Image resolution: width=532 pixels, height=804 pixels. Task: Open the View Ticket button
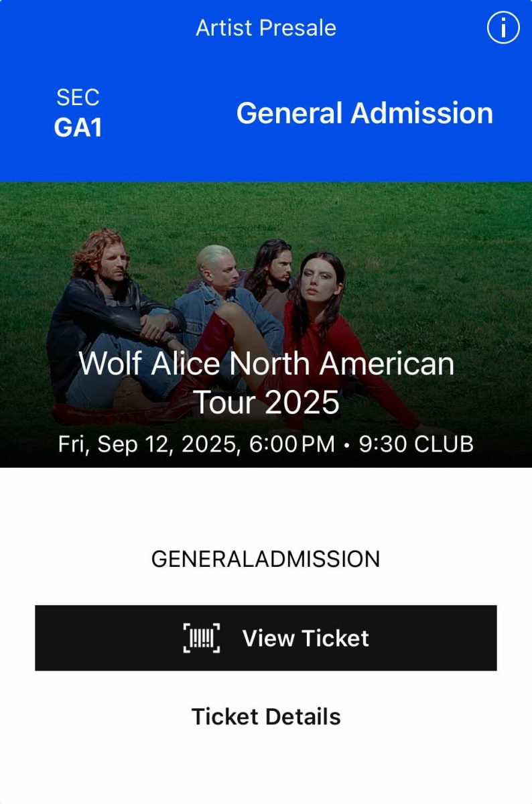click(x=266, y=638)
